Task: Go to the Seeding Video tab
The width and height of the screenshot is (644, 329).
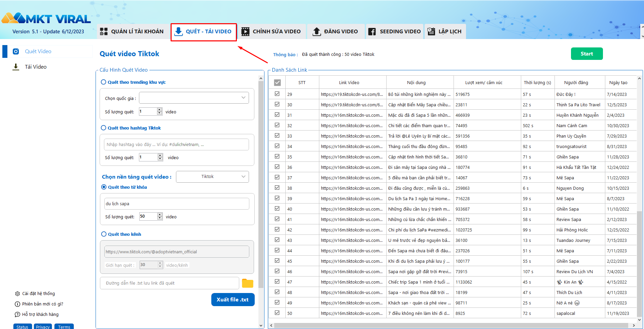Action: click(x=394, y=32)
